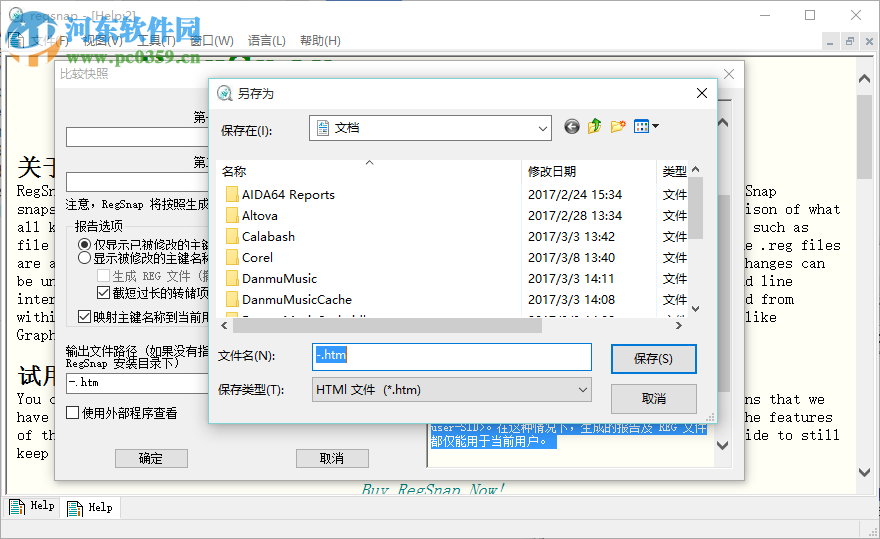Create a new folder in save dialog
Viewport: 880px width, 539px height.
[x=618, y=127]
